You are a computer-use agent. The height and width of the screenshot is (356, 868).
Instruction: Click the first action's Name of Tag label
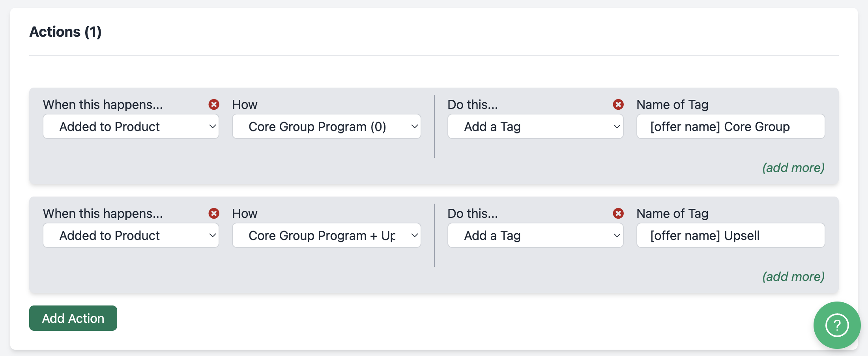(672, 105)
